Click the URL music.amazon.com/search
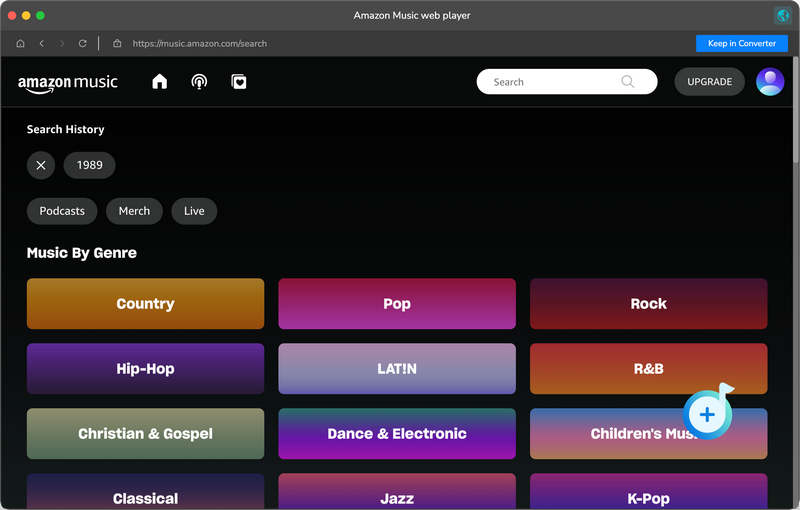Image resolution: width=800 pixels, height=510 pixels. [x=199, y=43]
